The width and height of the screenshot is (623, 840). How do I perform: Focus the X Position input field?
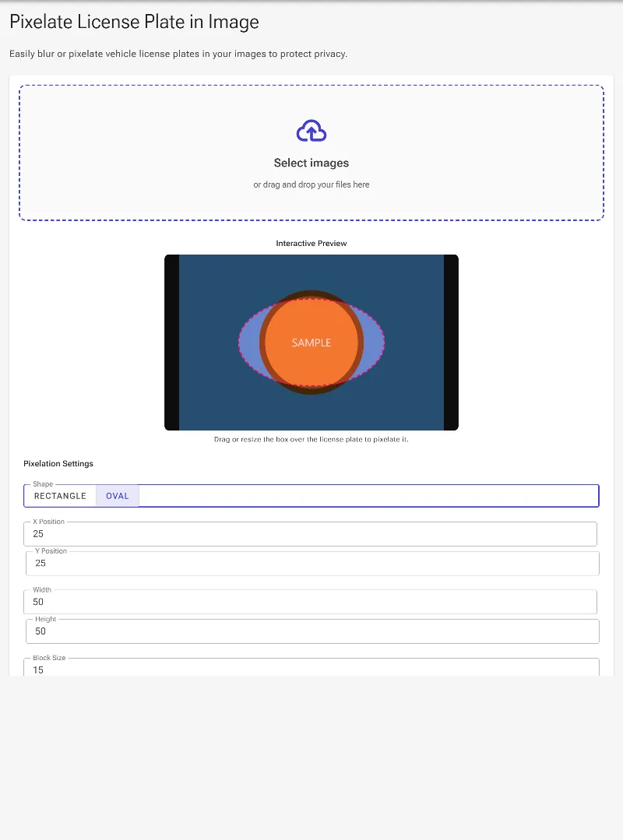click(x=310, y=534)
